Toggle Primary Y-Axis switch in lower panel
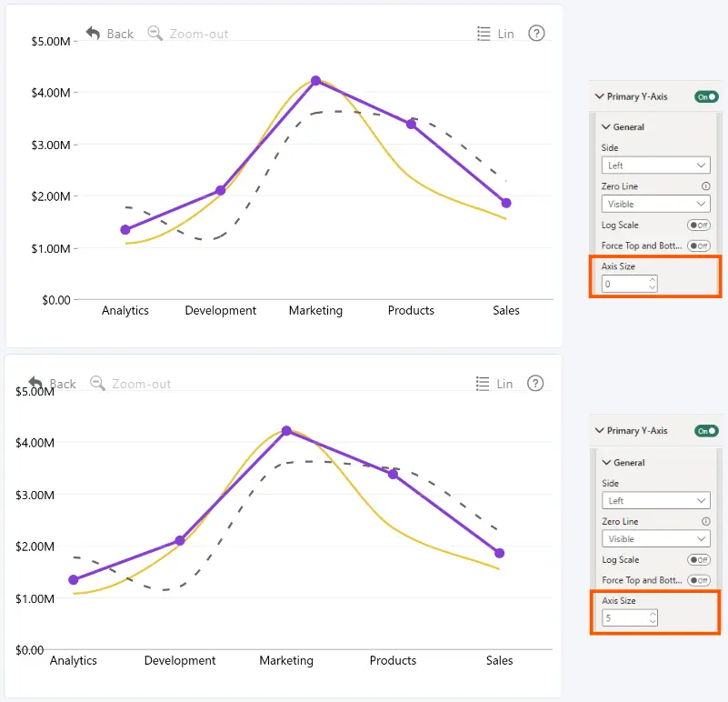 tap(706, 431)
